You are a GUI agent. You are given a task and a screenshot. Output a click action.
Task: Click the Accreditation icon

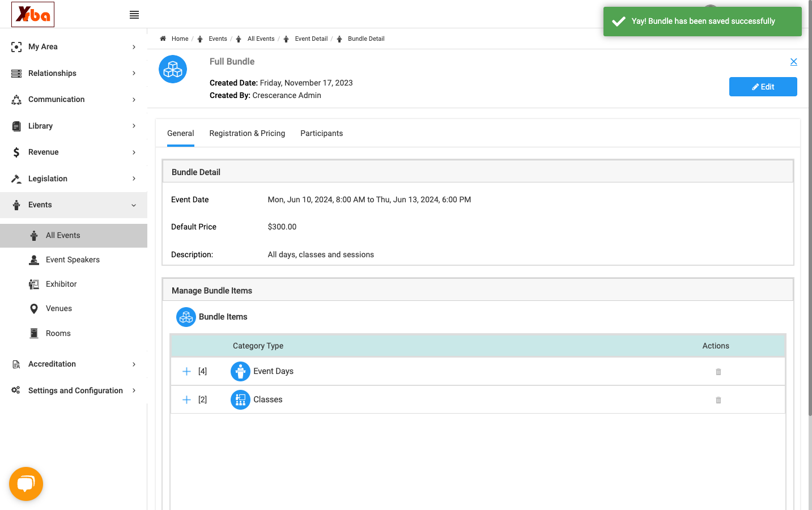[x=16, y=364]
